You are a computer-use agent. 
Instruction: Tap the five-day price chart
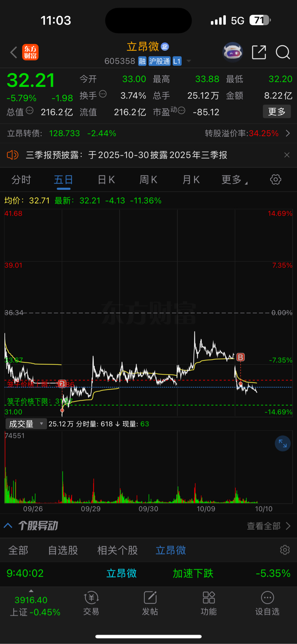point(148,313)
